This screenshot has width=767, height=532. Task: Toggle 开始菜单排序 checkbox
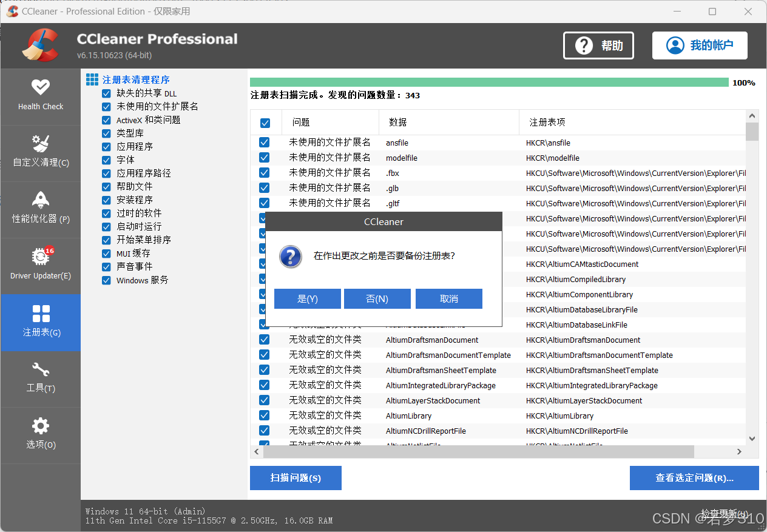pos(106,240)
